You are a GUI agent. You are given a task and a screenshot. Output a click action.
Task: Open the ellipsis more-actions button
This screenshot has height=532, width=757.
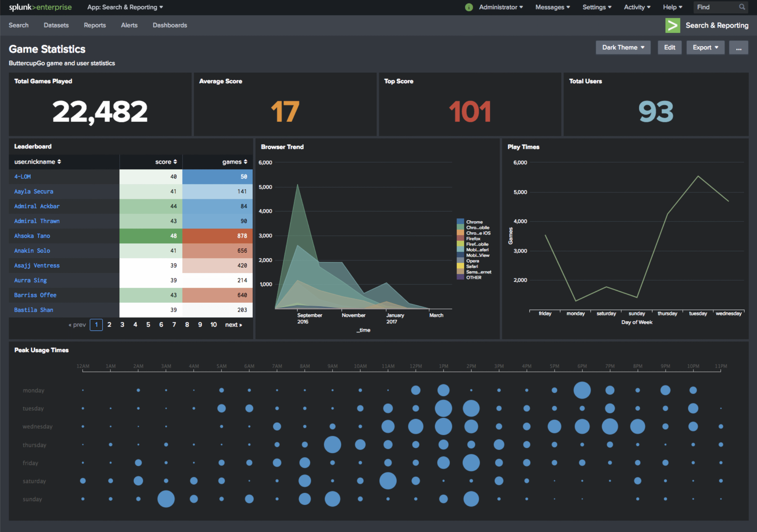[738, 47]
